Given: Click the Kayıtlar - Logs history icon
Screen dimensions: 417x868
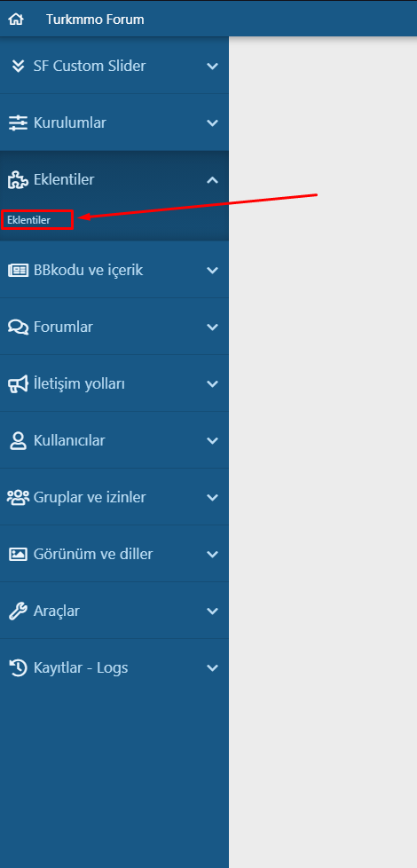Looking at the screenshot, I should pos(19,667).
